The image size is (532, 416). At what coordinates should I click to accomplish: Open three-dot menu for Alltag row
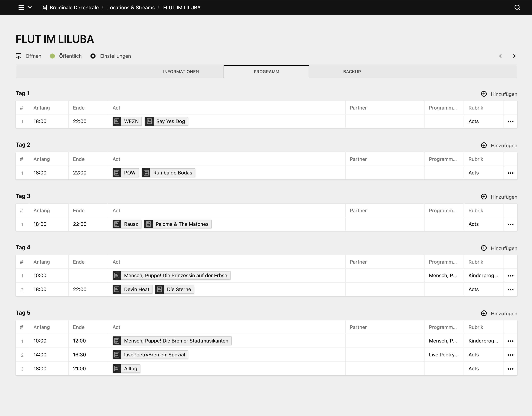[510, 369]
